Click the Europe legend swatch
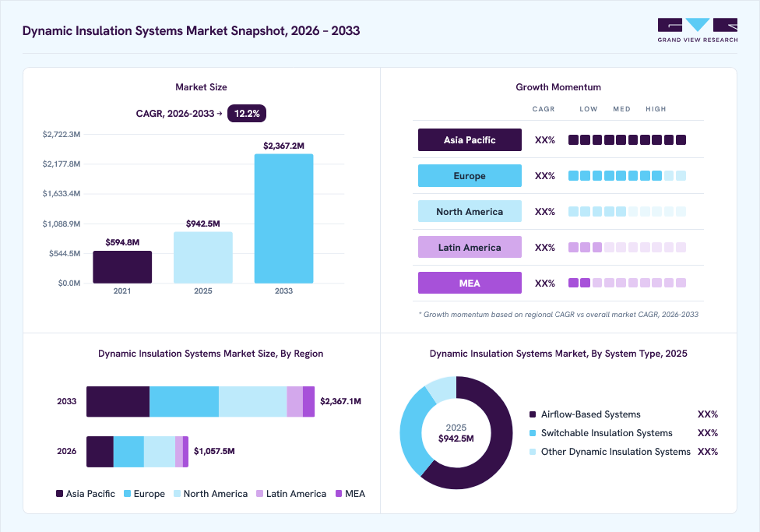 tap(128, 494)
